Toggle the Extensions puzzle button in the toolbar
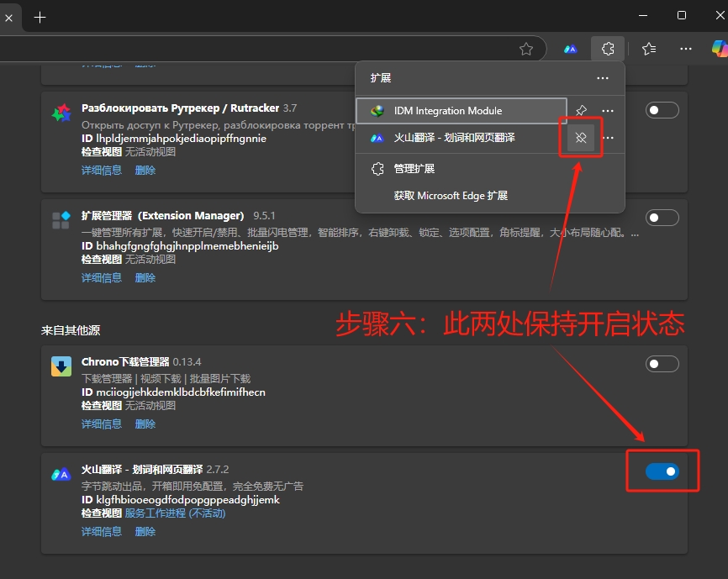This screenshot has height=579, width=728. [608, 49]
